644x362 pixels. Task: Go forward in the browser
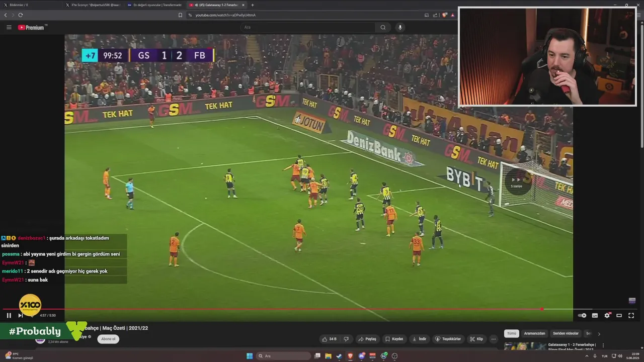click(13, 15)
